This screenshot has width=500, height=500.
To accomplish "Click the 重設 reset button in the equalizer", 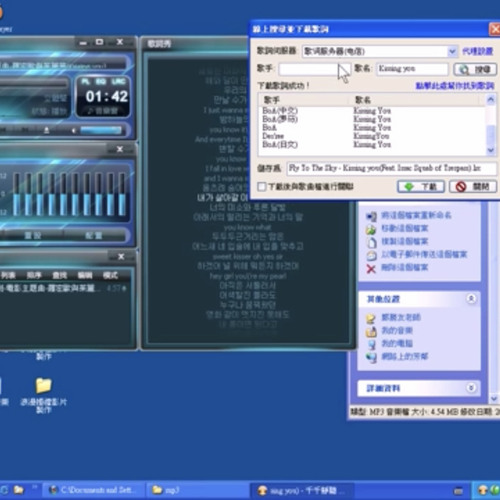I will tap(33, 236).
